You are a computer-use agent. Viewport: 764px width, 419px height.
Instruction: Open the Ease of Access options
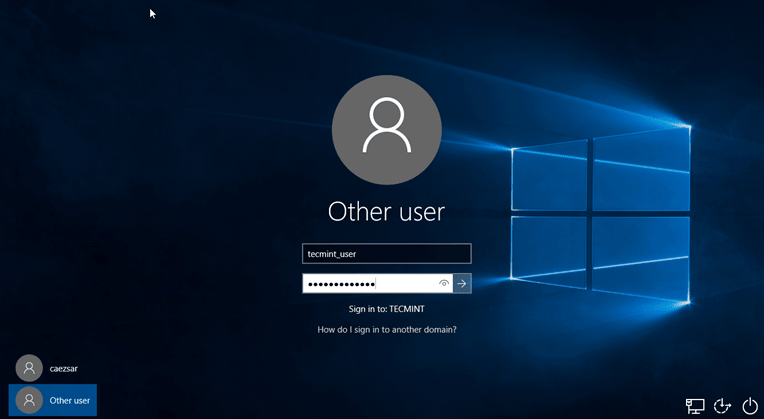[723, 405]
